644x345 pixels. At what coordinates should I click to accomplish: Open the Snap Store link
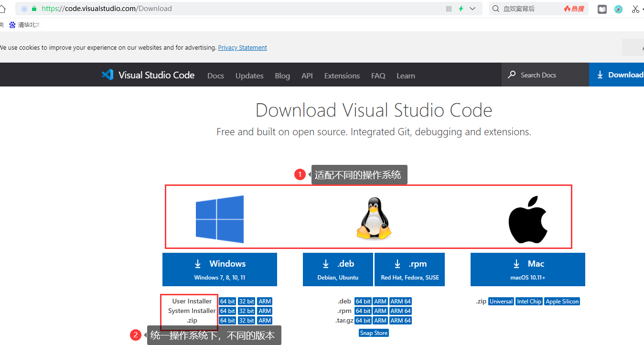coord(374,333)
